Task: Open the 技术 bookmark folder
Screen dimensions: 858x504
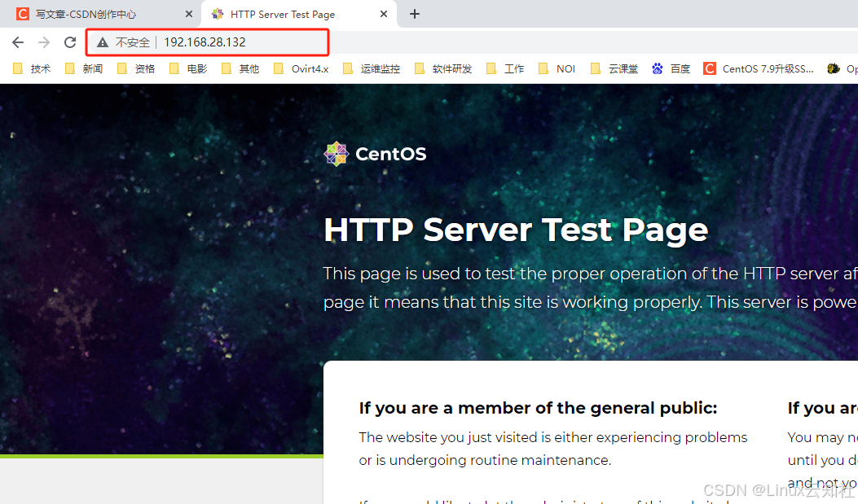Action: pyautogui.click(x=32, y=69)
